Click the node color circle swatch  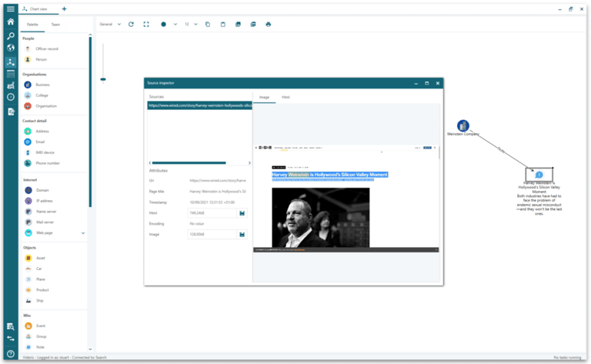click(x=164, y=24)
